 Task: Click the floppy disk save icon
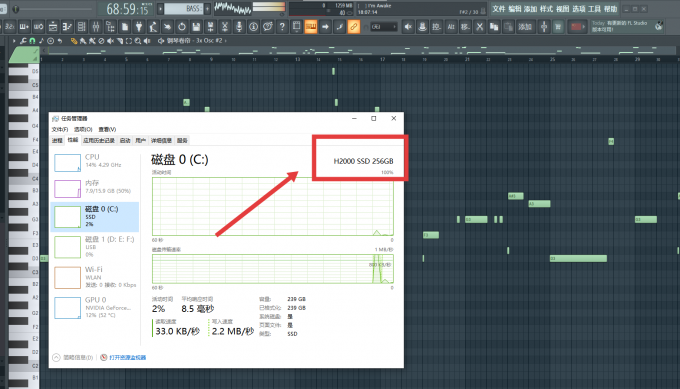pos(196,27)
